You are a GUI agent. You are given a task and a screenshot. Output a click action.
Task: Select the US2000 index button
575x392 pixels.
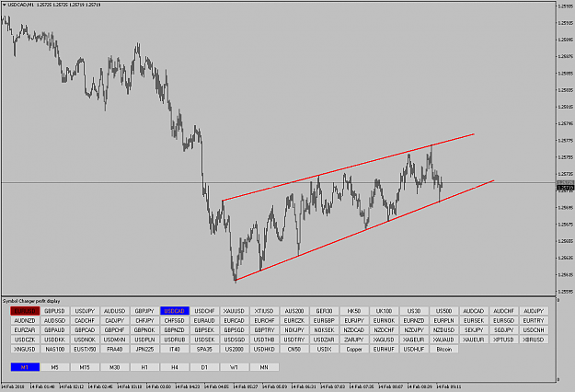pyautogui.click(x=235, y=349)
